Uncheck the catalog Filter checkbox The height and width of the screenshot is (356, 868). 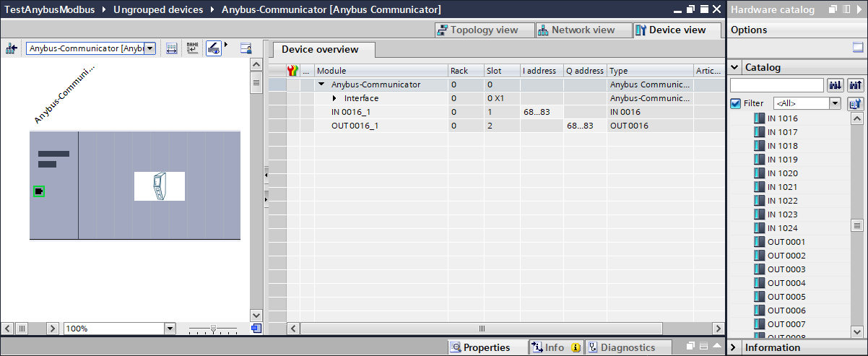coord(736,103)
